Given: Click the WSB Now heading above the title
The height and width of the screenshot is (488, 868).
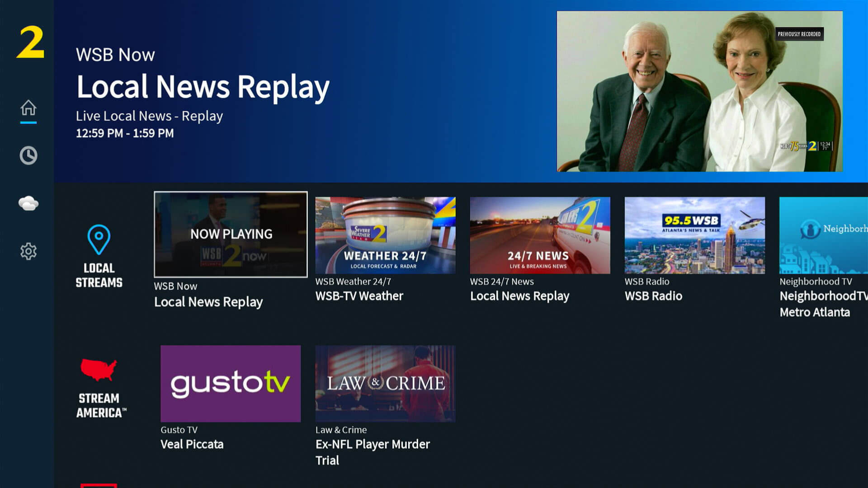Looking at the screenshot, I should [115, 54].
